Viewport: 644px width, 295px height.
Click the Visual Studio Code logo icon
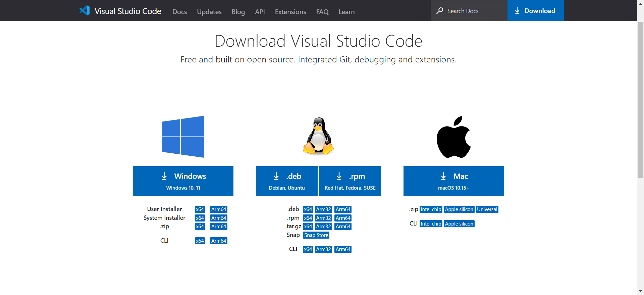click(x=85, y=10)
